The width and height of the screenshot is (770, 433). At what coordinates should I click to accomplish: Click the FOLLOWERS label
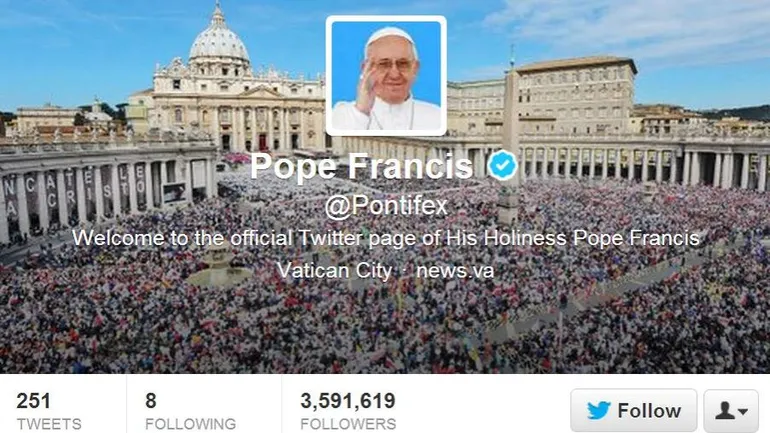[x=348, y=424]
